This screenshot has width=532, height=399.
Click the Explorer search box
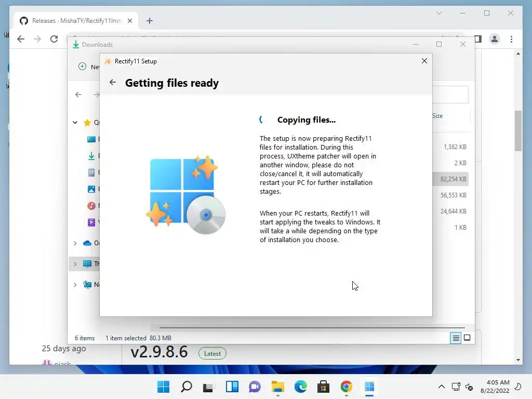click(x=450, y=95)
